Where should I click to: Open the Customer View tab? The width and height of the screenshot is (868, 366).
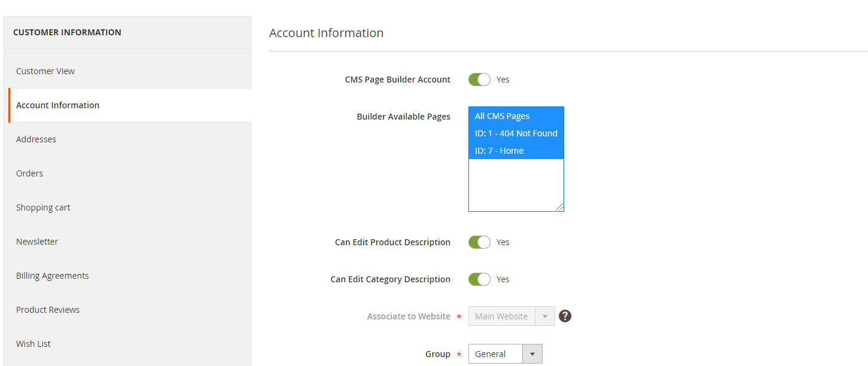pos(45,71)
